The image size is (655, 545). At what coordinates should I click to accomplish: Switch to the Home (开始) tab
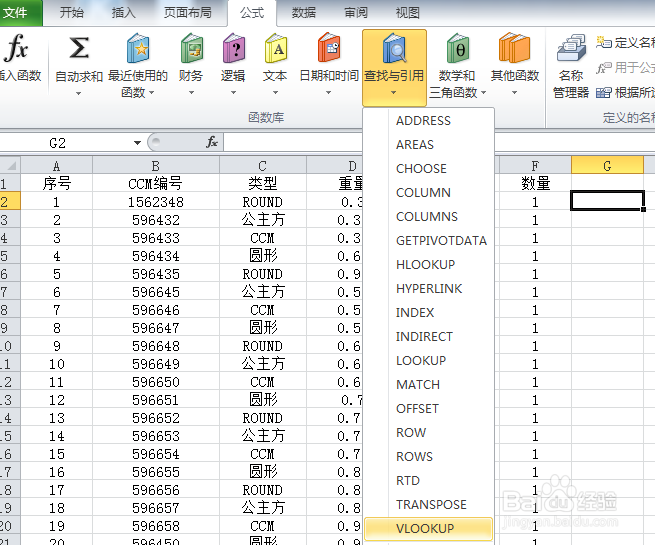[72, 13]
